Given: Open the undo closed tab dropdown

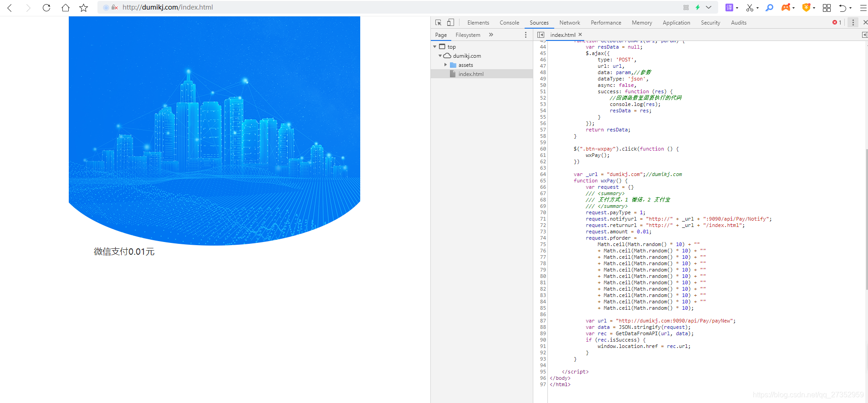Looking at the screenshot, I should coord(850,8).
